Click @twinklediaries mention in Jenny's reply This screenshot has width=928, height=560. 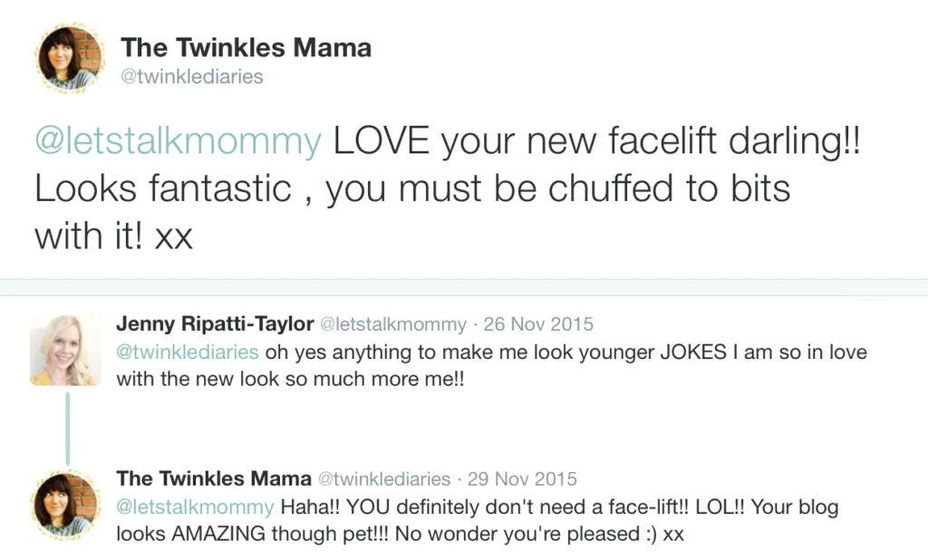188,352
